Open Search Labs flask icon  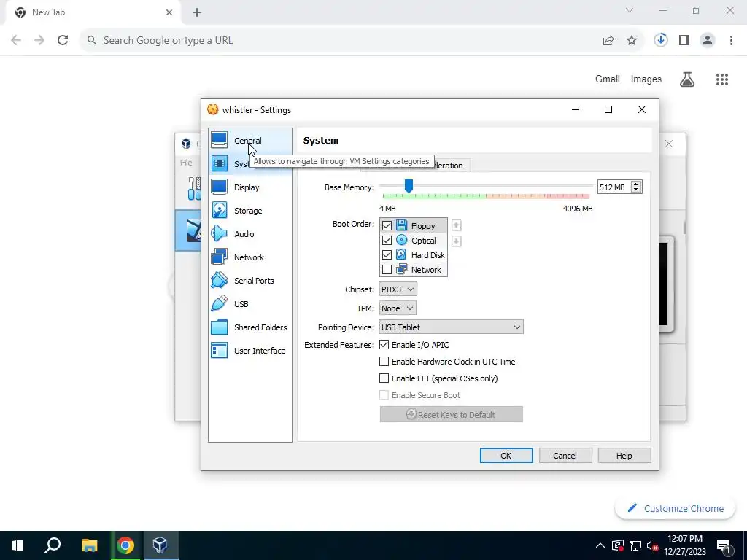687,79
